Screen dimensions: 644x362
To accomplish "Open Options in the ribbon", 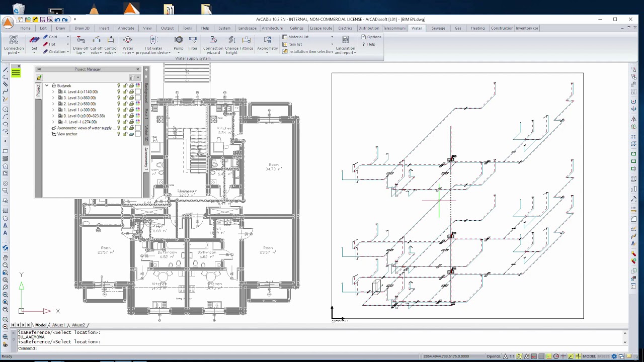I will pyautogui.click(x=371, y=37).
